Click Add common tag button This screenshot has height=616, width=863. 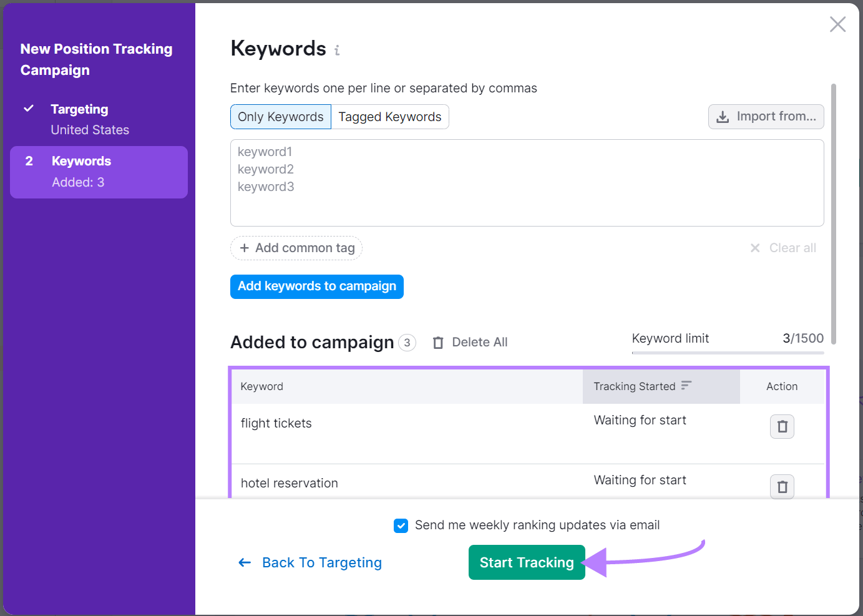296,248
